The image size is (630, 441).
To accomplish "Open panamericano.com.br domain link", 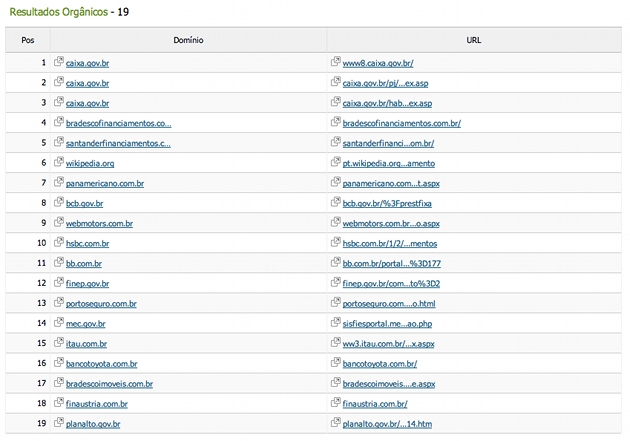I will tap(105, 184).
